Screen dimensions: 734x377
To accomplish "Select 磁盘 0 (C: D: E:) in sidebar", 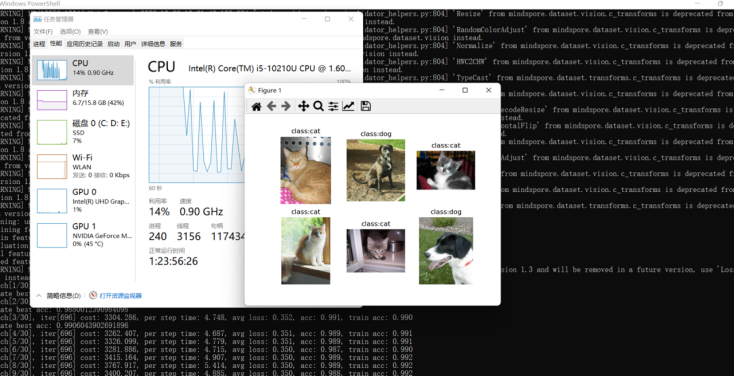I will 83,132.
